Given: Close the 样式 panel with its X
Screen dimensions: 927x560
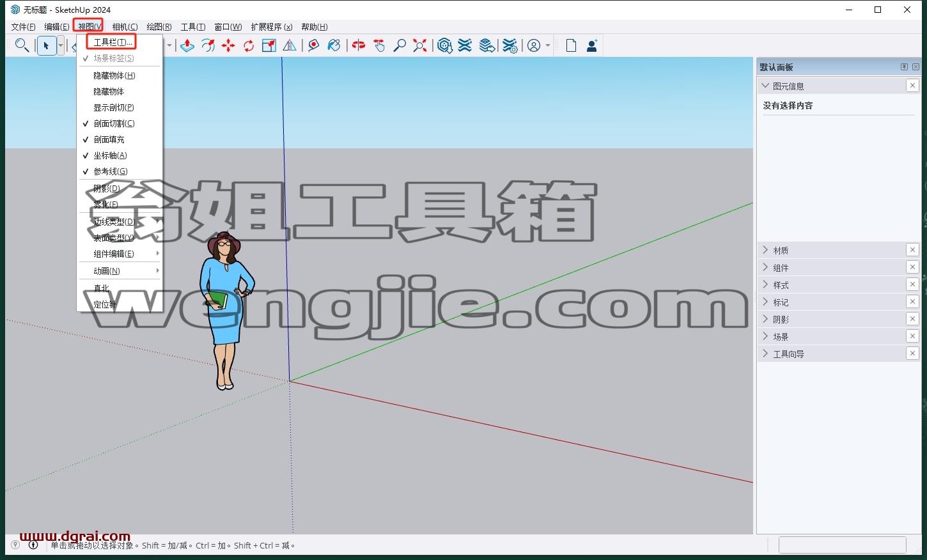Looking at the screenshot, I should tap(912, 284).
